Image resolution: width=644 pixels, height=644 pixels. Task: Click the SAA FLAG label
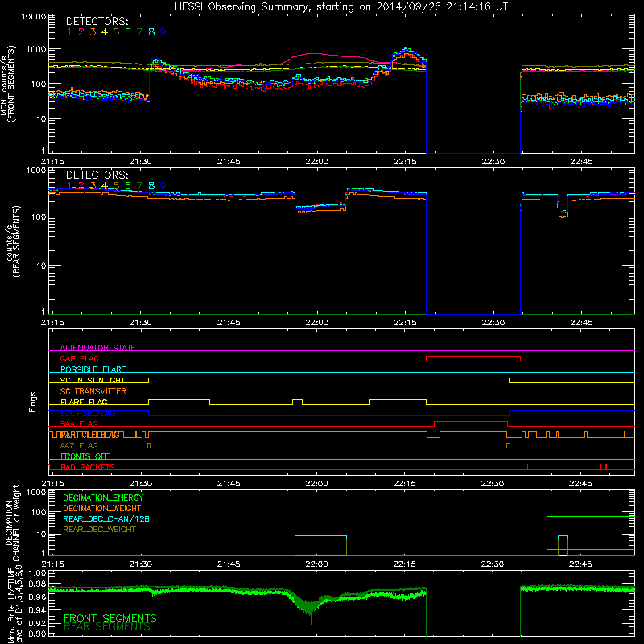click(x=79, y=423)
